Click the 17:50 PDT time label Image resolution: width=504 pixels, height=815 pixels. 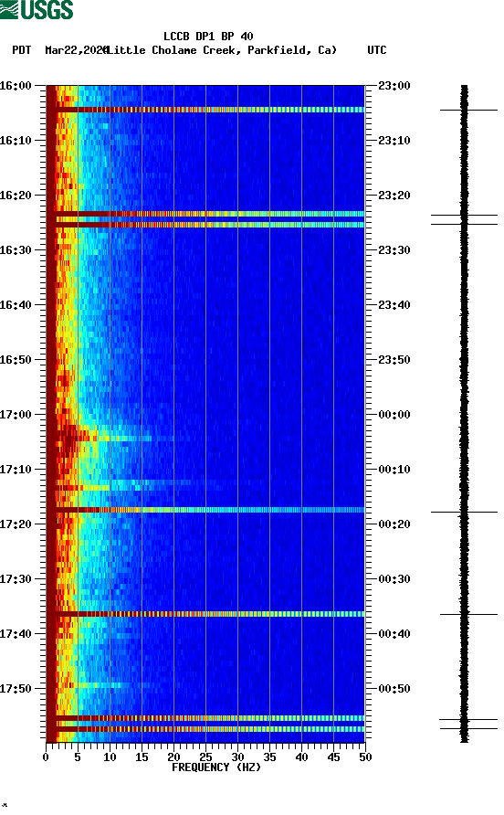click(16, 689)
